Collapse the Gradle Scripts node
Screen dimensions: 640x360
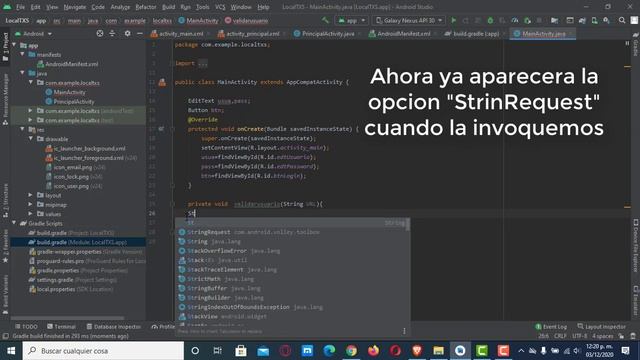14,223
